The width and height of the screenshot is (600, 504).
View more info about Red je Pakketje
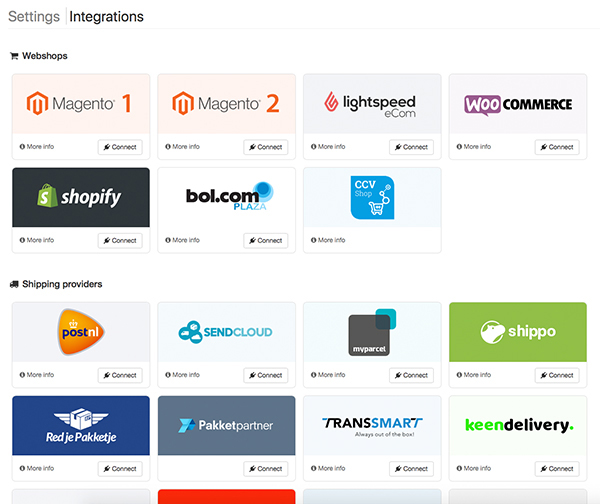pyautogui.click(x=37, y=468)
